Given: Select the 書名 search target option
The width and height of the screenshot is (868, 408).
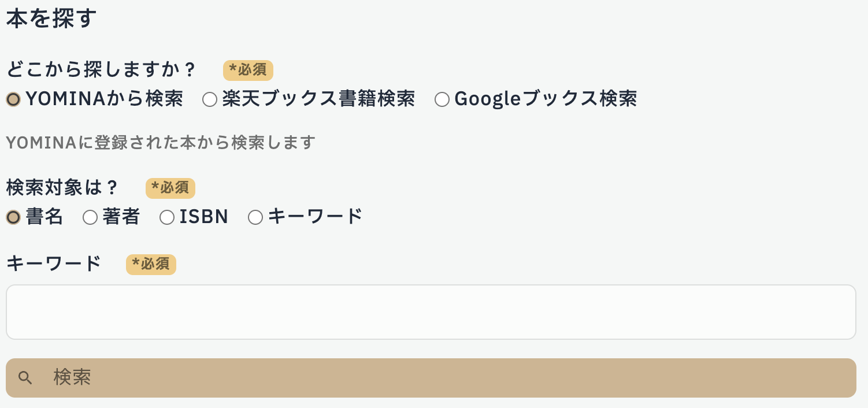Looking at the screenshot, I should coord(13,217).
